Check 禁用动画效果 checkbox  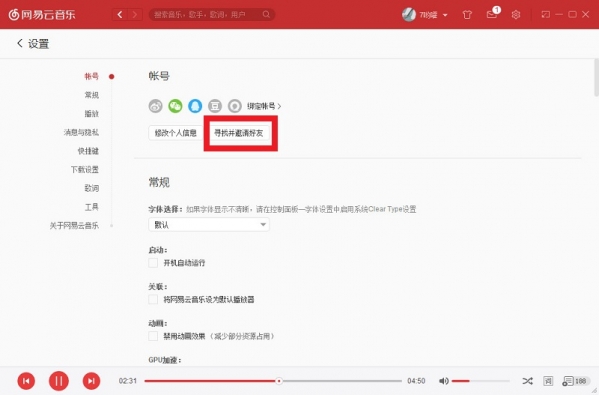pos(153,336)
